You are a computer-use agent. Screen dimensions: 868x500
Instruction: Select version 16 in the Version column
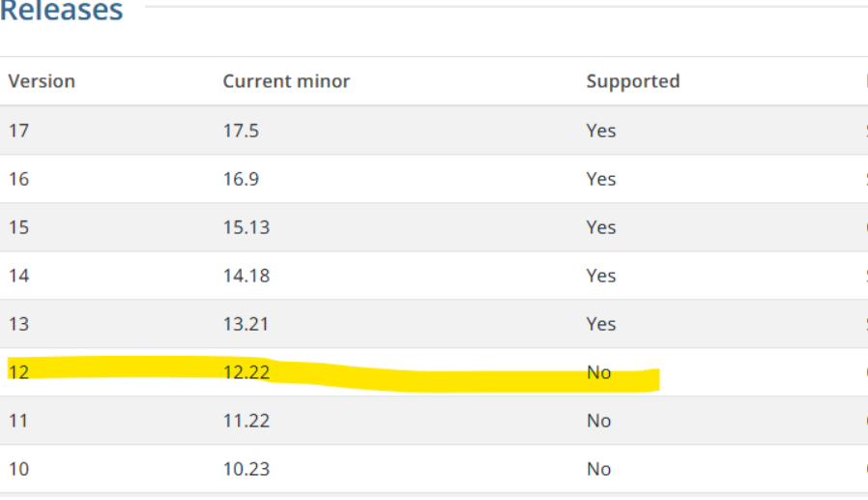coord(18,179)
